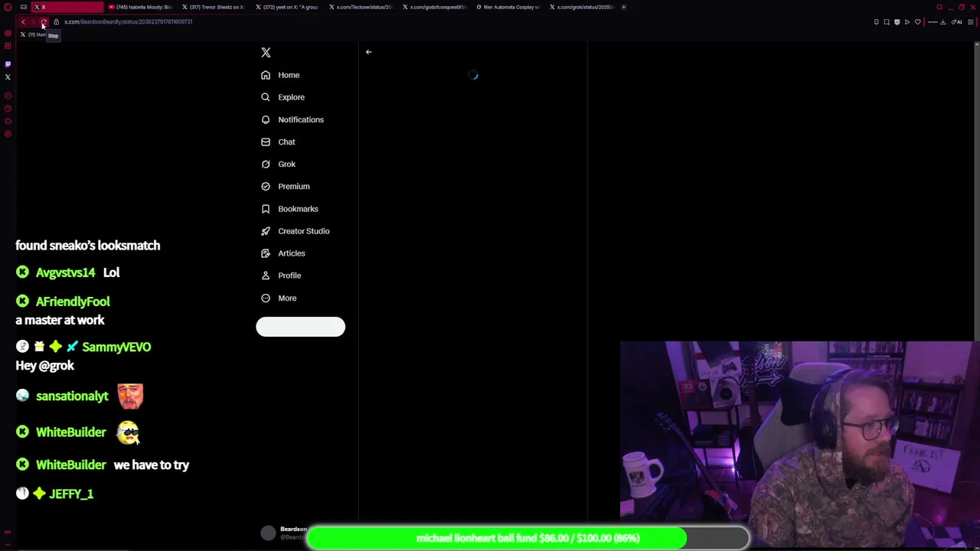Image resolution: width=980 pixels, height=551 pixels.
Task: Click the Twitch icon in browser sidebar
Action: tap(8, 64)
